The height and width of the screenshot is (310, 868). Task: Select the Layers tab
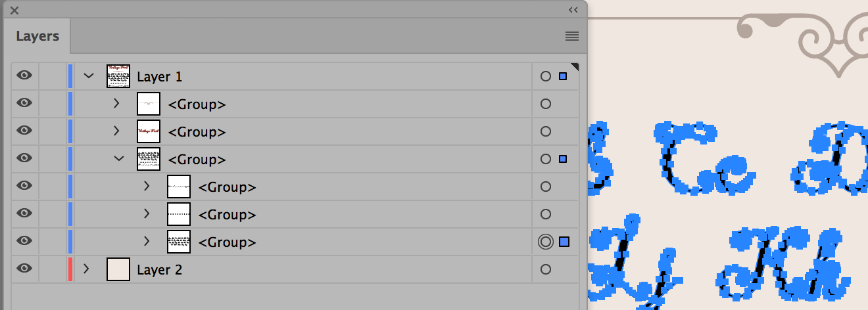37,36
